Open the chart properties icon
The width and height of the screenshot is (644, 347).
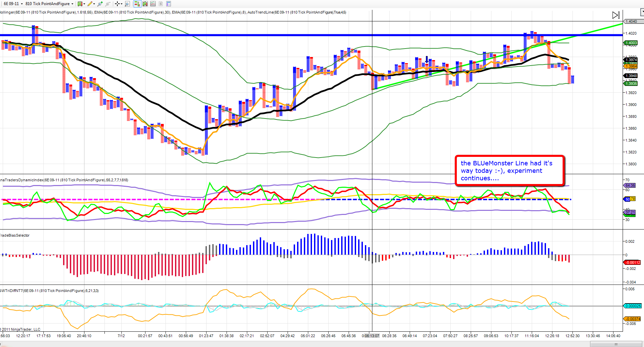tap(169, 4)
